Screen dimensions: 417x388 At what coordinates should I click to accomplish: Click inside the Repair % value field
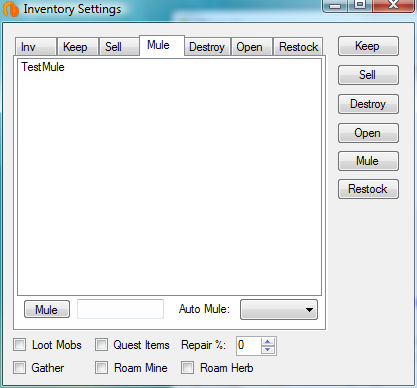tap(249, 346)
